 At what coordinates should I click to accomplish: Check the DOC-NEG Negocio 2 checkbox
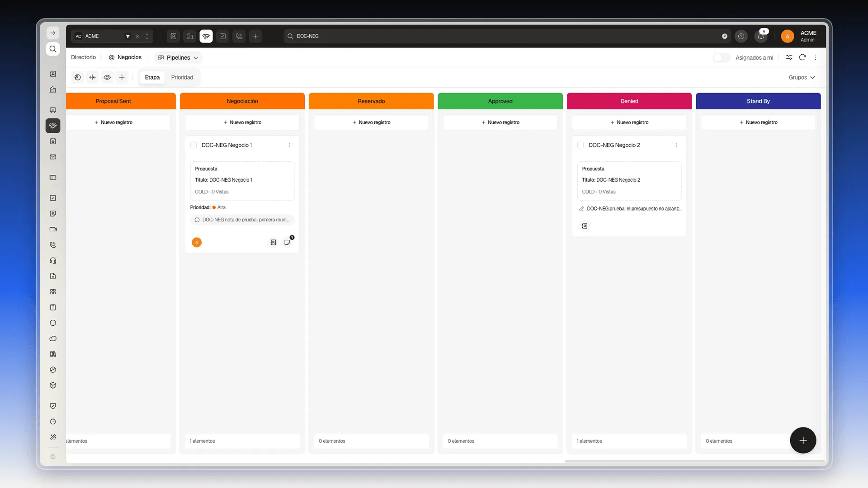[x=580, y=145]
